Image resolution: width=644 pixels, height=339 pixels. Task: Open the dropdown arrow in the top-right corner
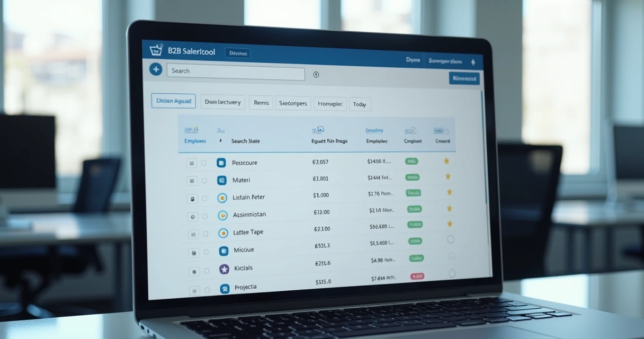point(473,61)
